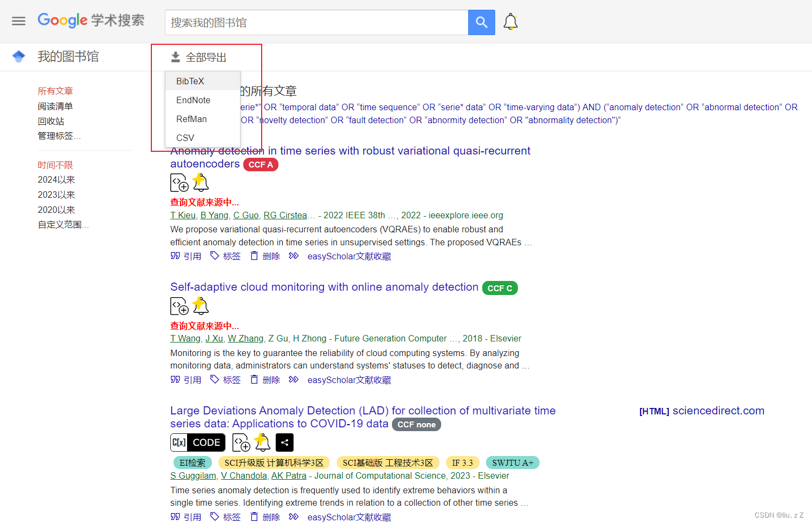Click the EI检索 tag
Viewport: 812px width, 523px height.
[192, 462]
